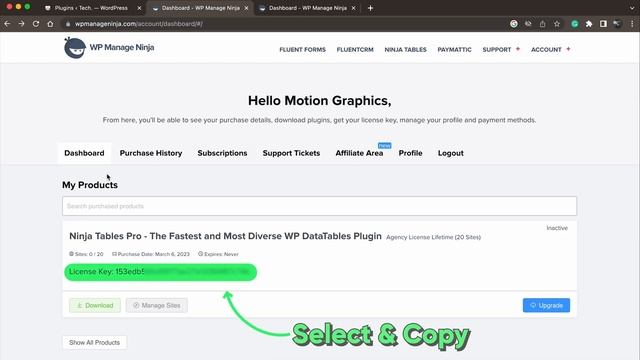The width and height of the screenshot is (640, 360).
Task: Click the My Products heading
Action: point(90,185)
